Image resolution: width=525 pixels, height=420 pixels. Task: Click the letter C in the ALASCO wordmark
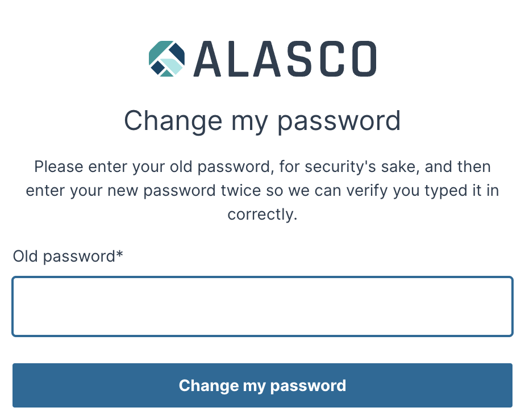(x=330, y=59)
